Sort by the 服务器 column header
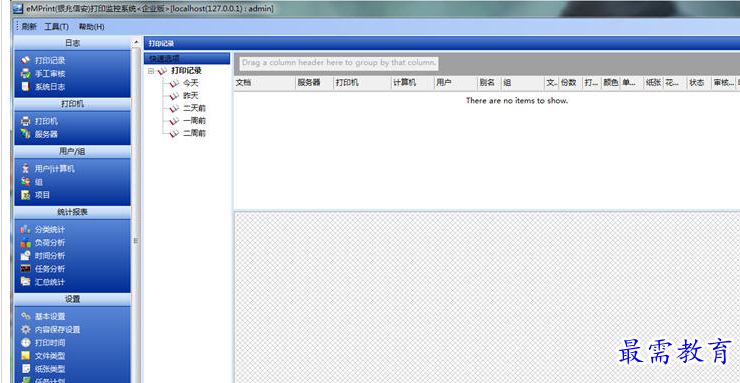The height and width of the screenshot is (383, 740). pyautogui.click(x=314, y=83)
